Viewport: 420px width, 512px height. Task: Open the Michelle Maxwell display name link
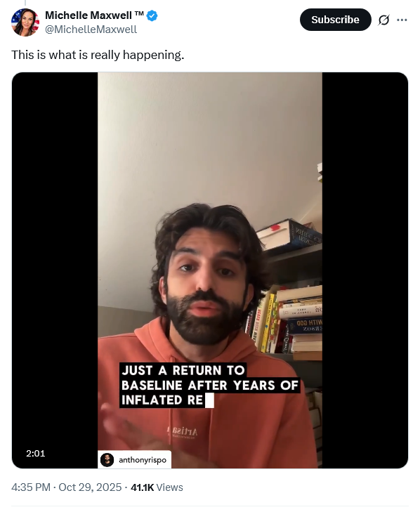pos(88,15)
